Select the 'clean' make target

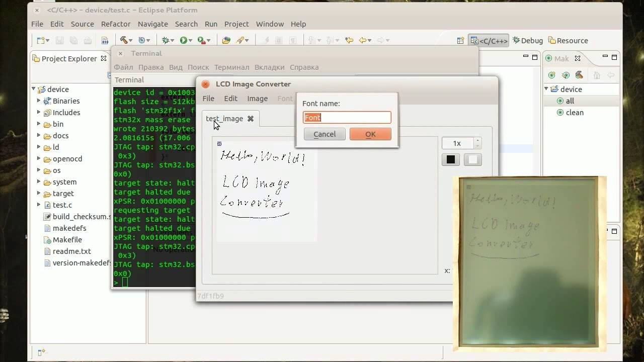click(575, 112)
